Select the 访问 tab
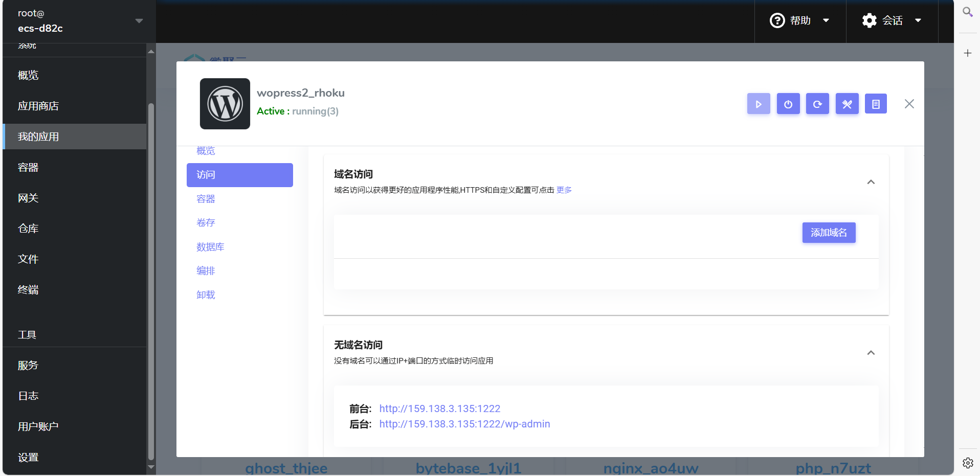980x476 pixels. tap(240, 175)
